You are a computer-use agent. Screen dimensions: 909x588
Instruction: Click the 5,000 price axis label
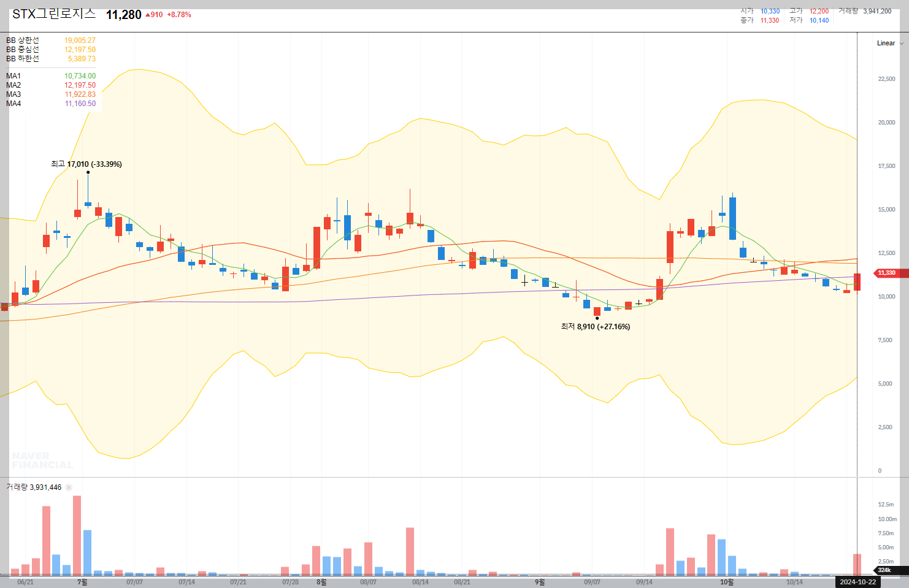click(885, 384)
